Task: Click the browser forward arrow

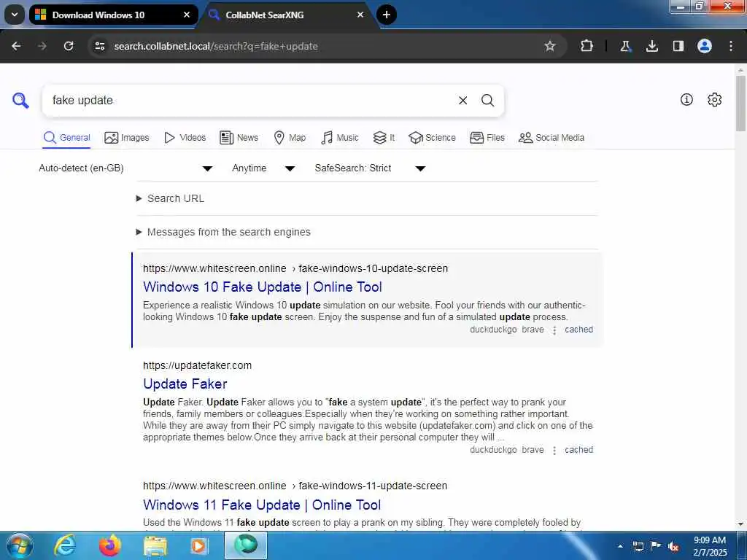Action: [42, 46]
